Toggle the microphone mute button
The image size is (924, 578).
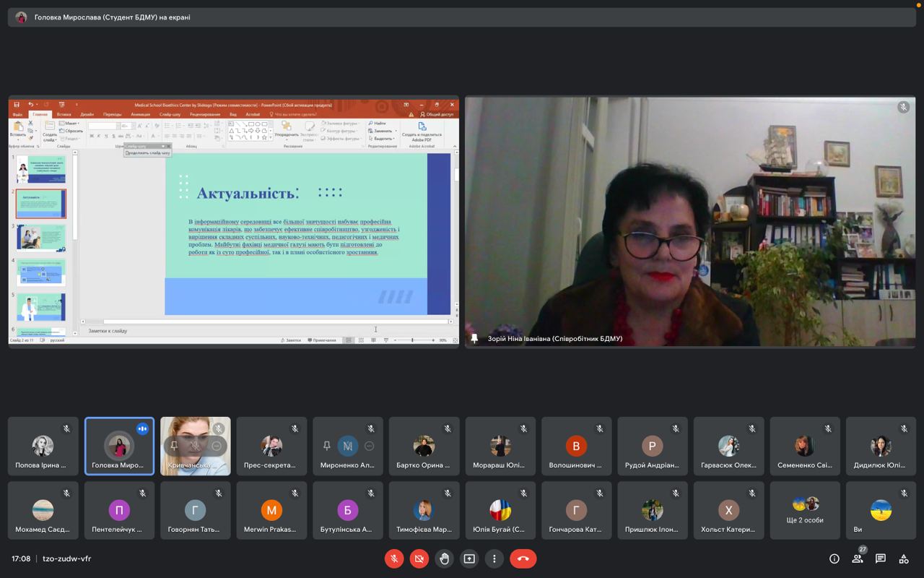click(x=394, y=558)
